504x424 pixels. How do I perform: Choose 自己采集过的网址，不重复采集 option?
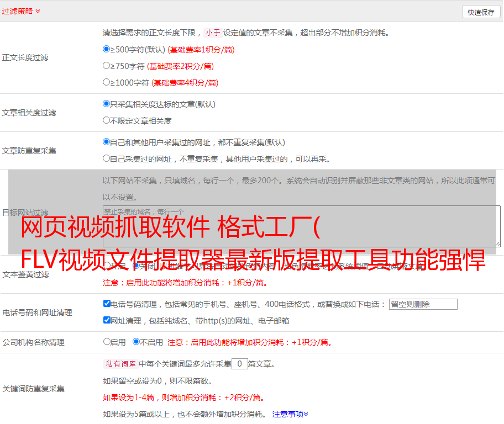pos(107,158)
